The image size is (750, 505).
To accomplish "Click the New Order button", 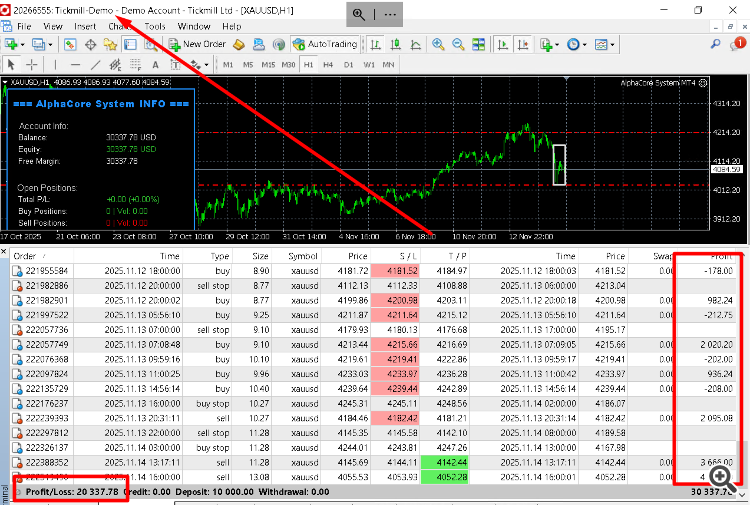I will (196, 44).
